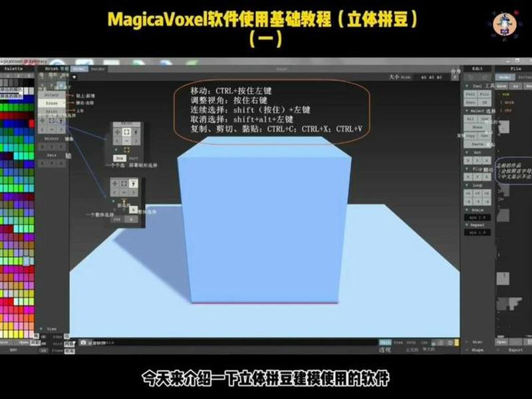Click the yellow icon at bottom toolbar end
Image resolution: width=532 pixels, height=399 pixels.
[x=457, y=342]
